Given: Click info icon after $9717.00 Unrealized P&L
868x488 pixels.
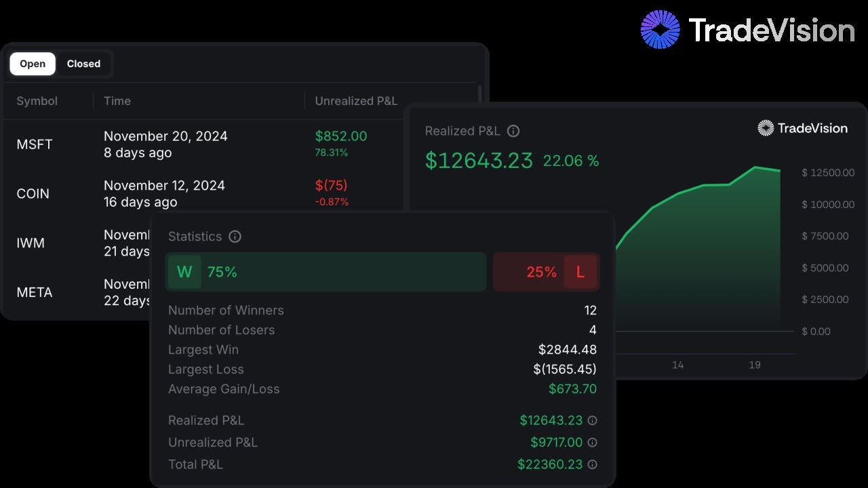Looking at the screenshot, I should [x=592, y=443].
